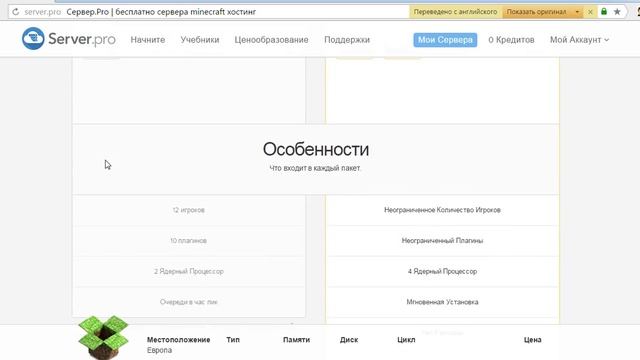Screen dimensions: 640x360
Task: Click the "Тип" column label
Action: tap(233, 340)
